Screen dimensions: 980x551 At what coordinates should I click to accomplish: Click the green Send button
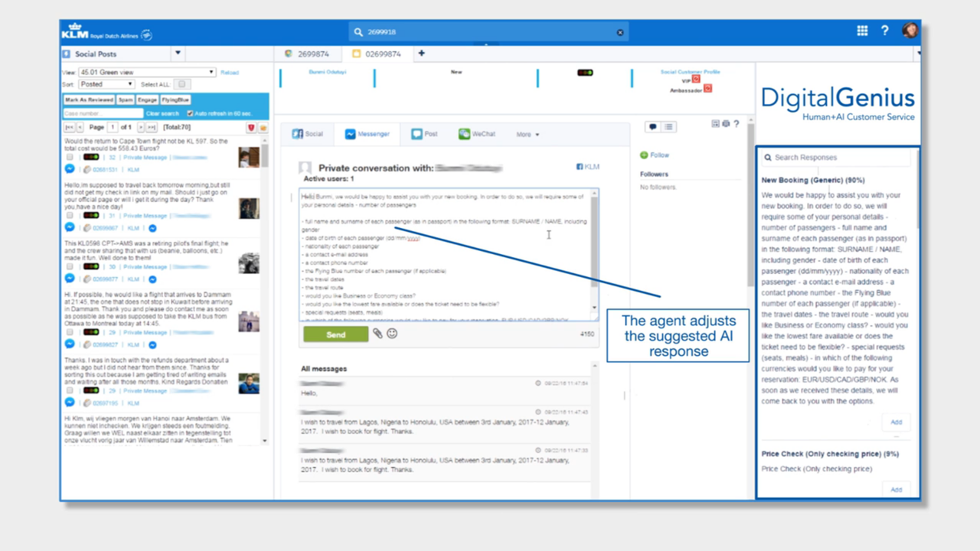point(336,334)
